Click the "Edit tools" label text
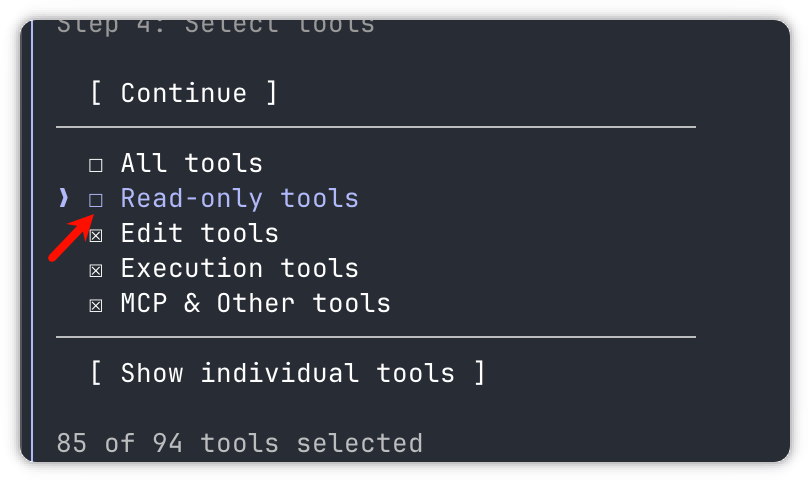This screenshot has width=810, height=482. pyautogui.click(x=200, y=233)
